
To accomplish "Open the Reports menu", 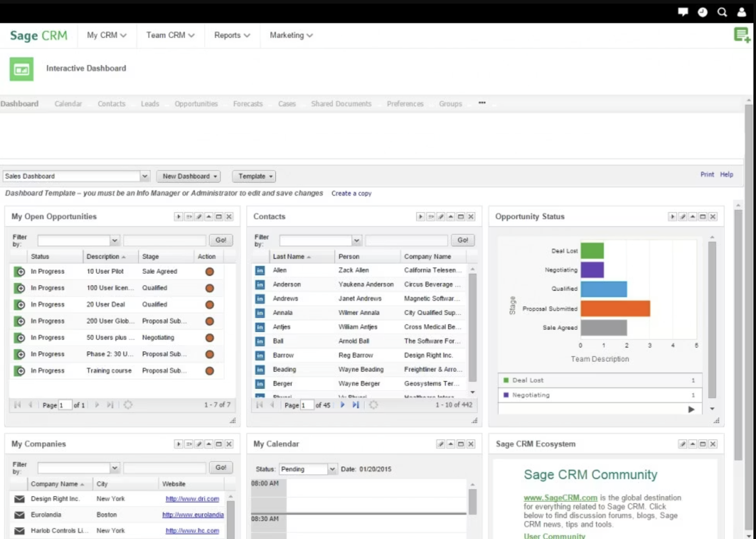I will pyautogui.click(x=232, y=35).
